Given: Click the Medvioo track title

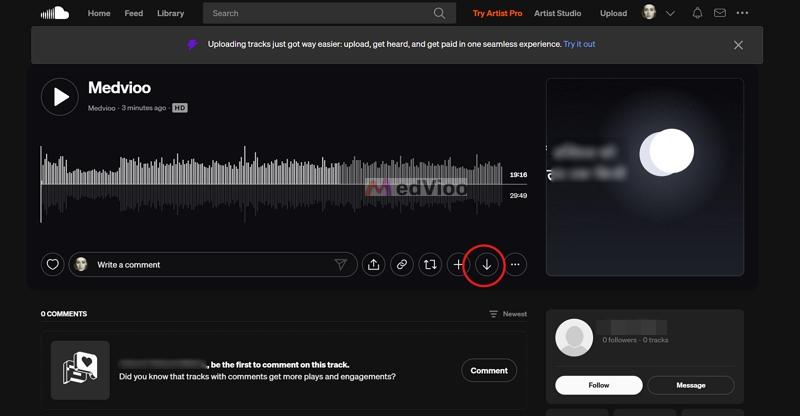Looking at the screenshot, I should [x=119, y=88].
